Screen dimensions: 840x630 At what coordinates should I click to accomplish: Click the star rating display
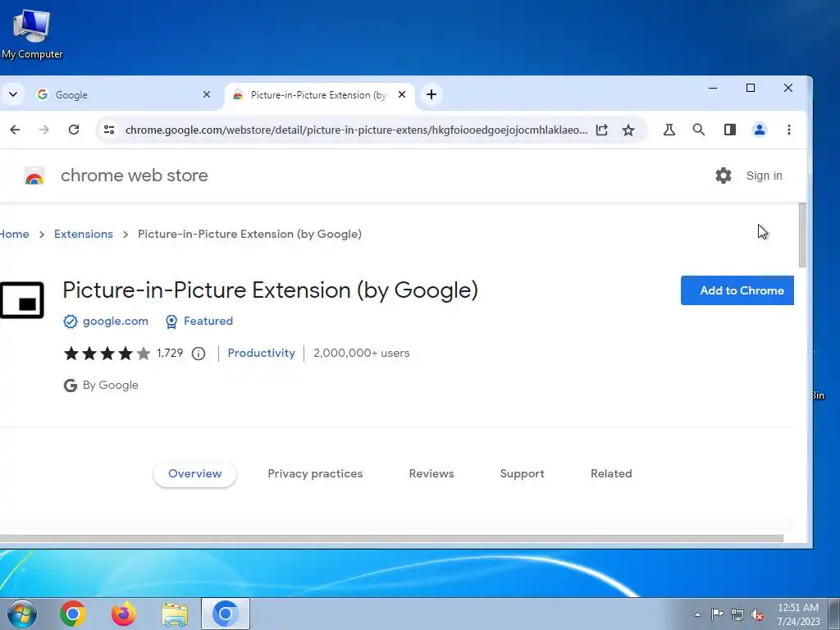coord(107,354)
